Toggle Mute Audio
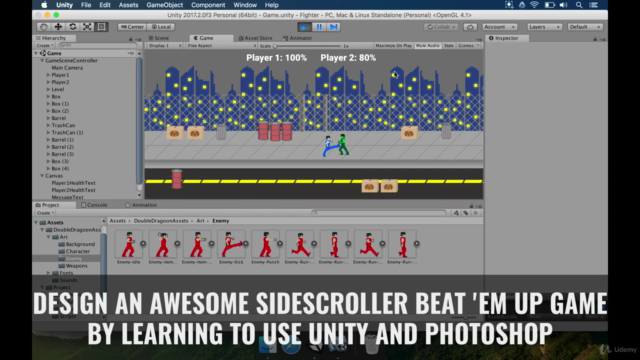The image size is (640, 360). pyautogui.click(x=428, y=46)
